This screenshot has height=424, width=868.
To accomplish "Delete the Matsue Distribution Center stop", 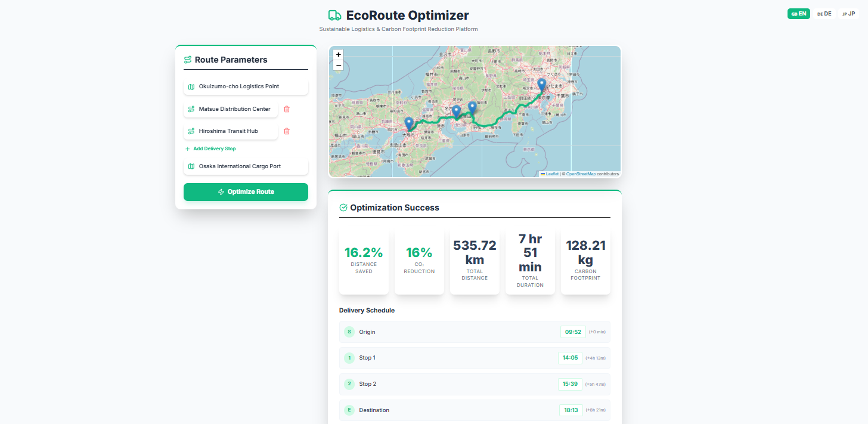I will coord(287,109).
